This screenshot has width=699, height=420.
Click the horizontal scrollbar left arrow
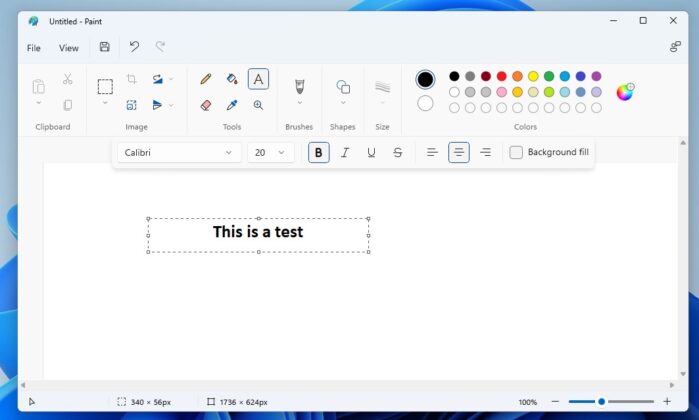(23, 385)
